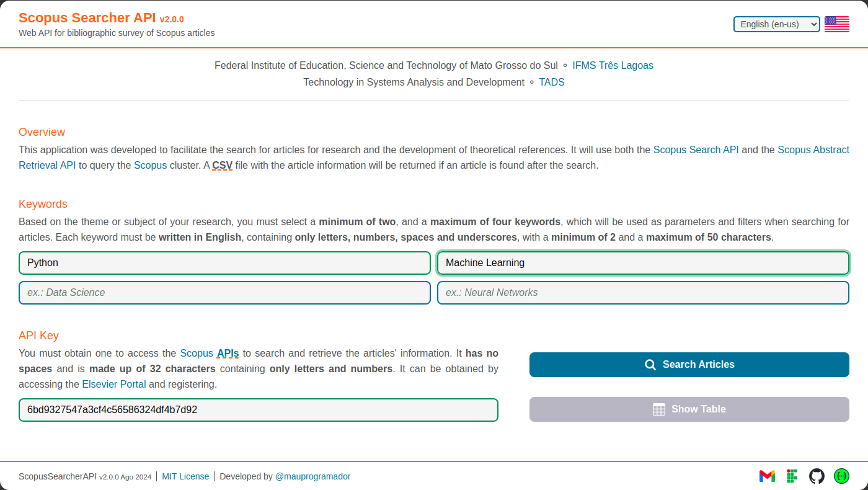The image size is (868, 490).
Task: Follow the Scopus Search API link
Action: [696, 149]
